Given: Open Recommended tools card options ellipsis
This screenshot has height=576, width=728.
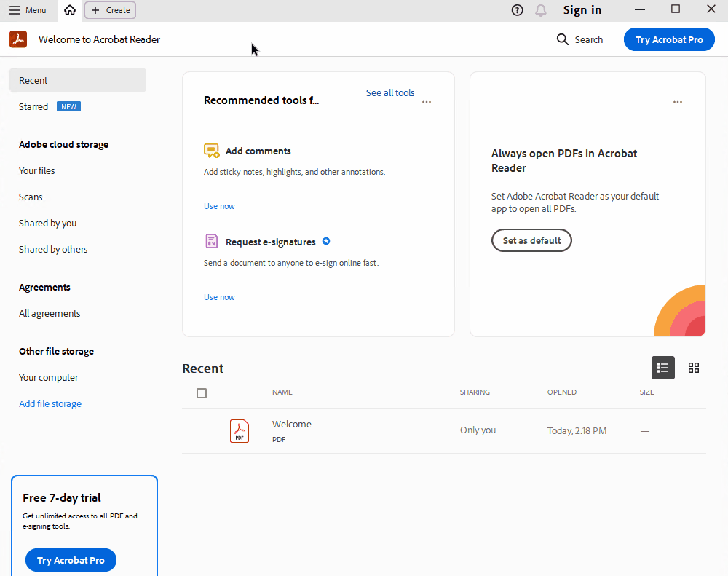Looking at the screenshot, I should (427, 102).
